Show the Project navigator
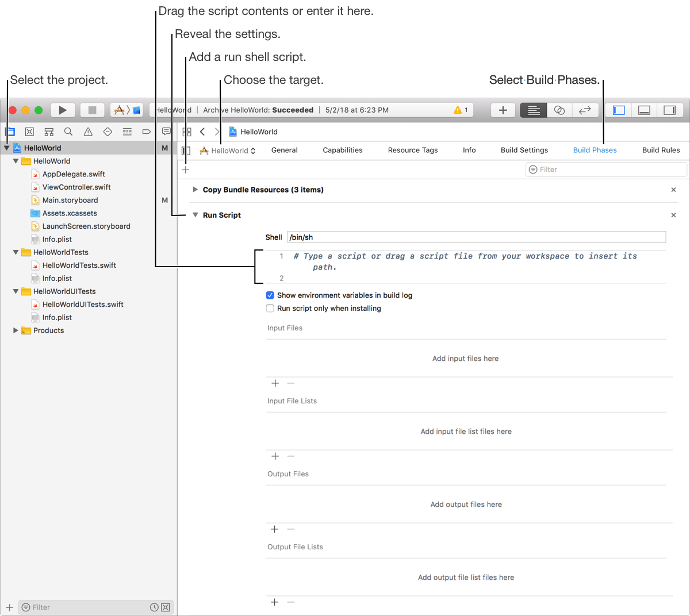This screenshot has height=616, width=690. click(10, 132)
